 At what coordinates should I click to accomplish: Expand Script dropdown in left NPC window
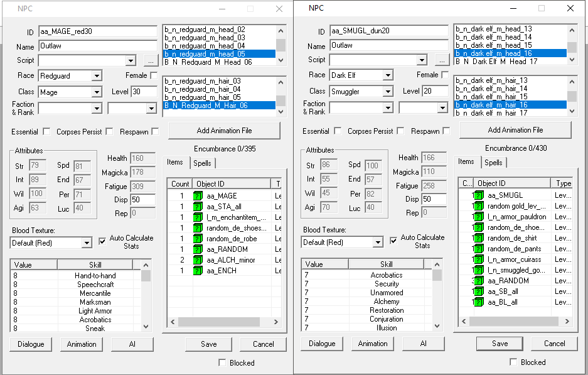(x=131, y=60)
